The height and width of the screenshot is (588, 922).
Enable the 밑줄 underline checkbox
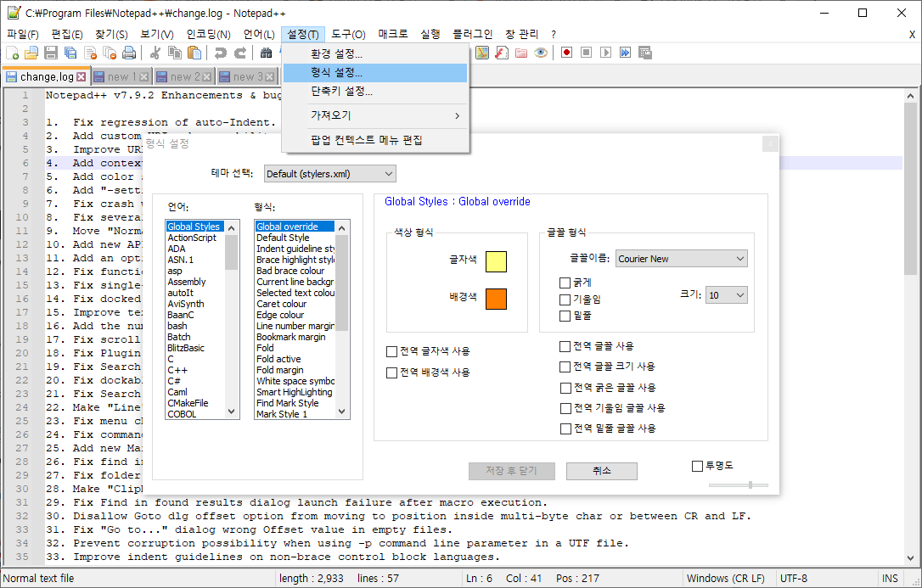[x=565, y=316]
